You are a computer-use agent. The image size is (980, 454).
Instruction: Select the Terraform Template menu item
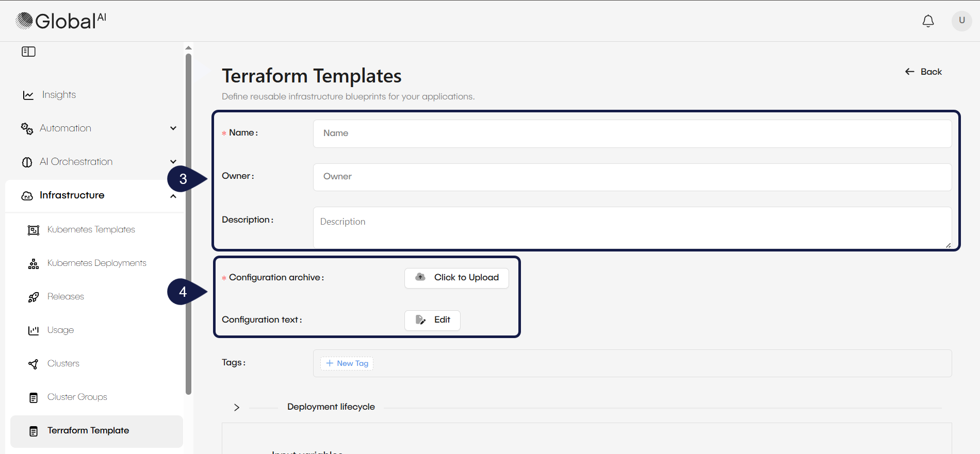point(88,431)
